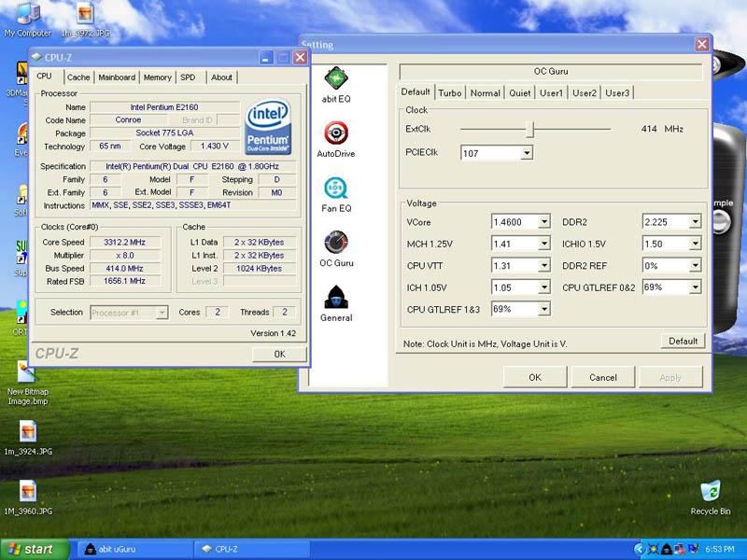
Task: Select the CPU tab in CPU-Z
Action: pyautogui.click(x=44, y=77)
